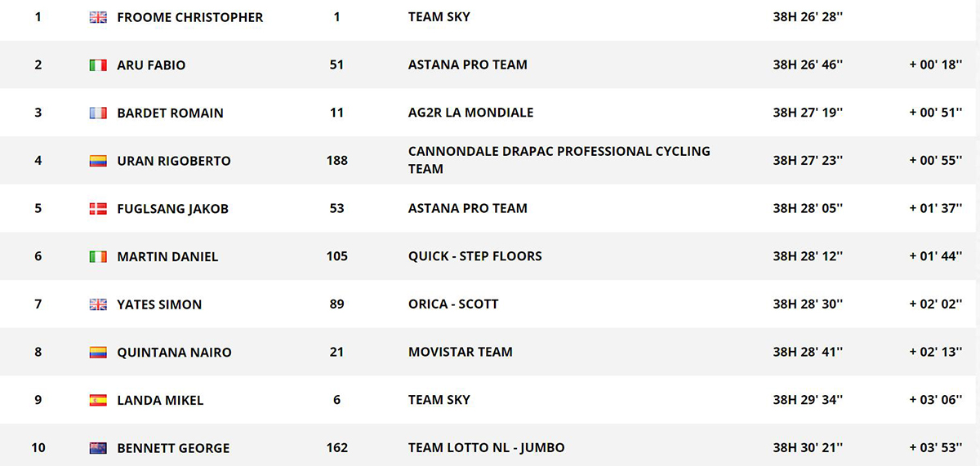Image resolution: width=980 pixels, height=466 pixels.
Task: Click the New Zealand flag beside Bennett George
Action: point(98,448)
